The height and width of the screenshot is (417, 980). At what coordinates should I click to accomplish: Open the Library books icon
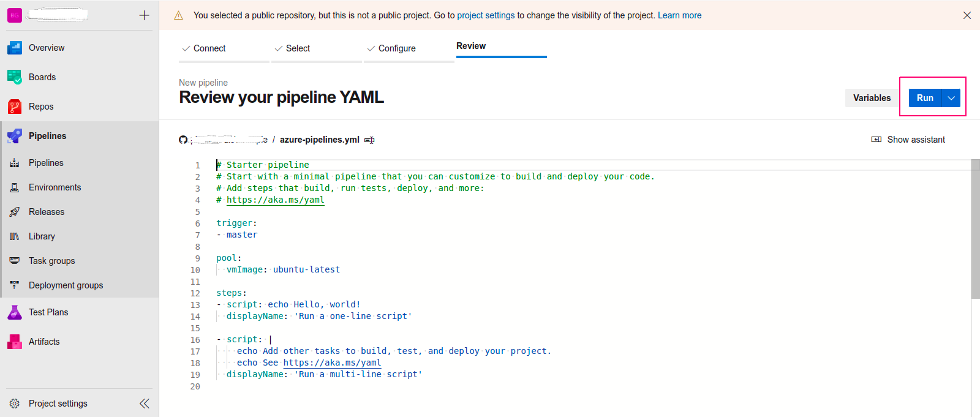15,236
